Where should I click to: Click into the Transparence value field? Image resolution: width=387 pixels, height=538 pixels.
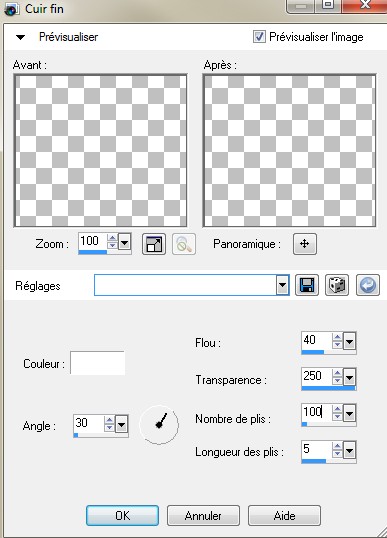(x=317, y=377)
